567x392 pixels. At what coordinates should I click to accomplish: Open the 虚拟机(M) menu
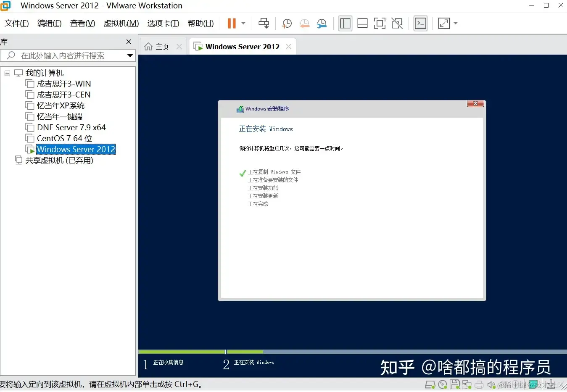coord(121,24)
